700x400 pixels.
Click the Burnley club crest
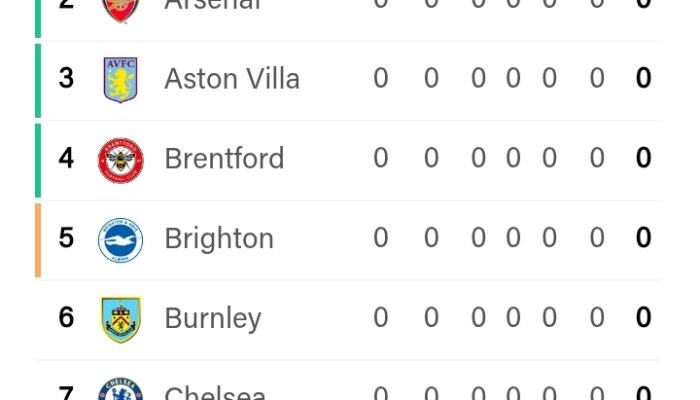point(121,320)
